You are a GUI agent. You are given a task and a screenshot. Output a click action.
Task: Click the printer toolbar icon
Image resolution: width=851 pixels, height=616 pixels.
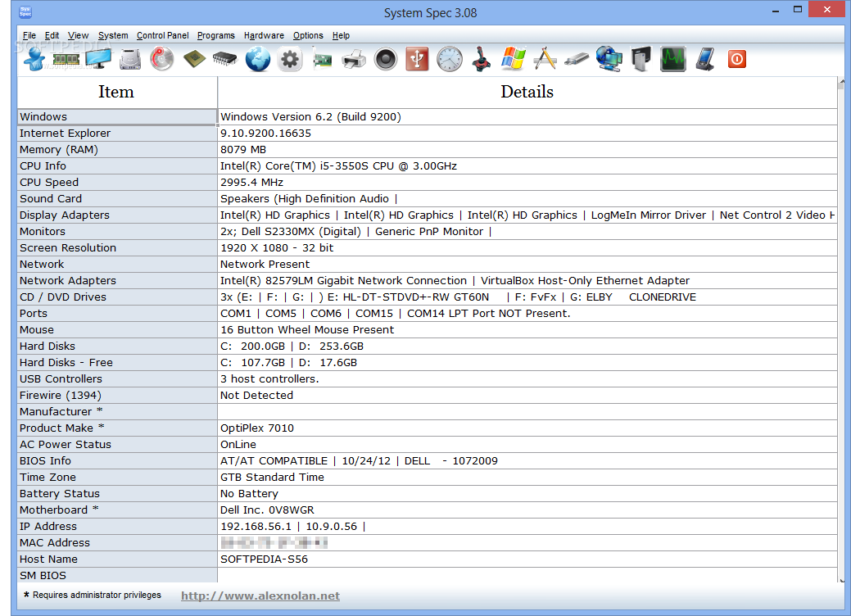[x=354, y=59]
